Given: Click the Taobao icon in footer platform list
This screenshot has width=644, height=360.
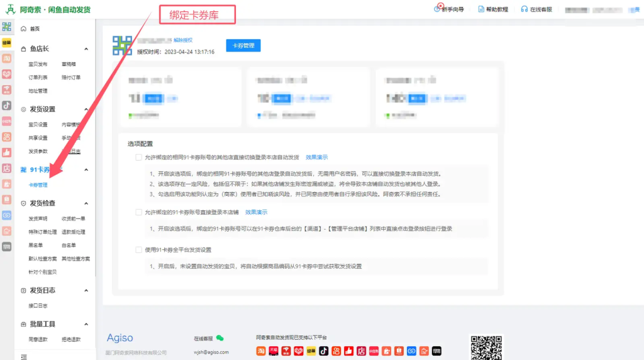Looking at the screenshot, I should pyautogui.click(x=261, y=351).
